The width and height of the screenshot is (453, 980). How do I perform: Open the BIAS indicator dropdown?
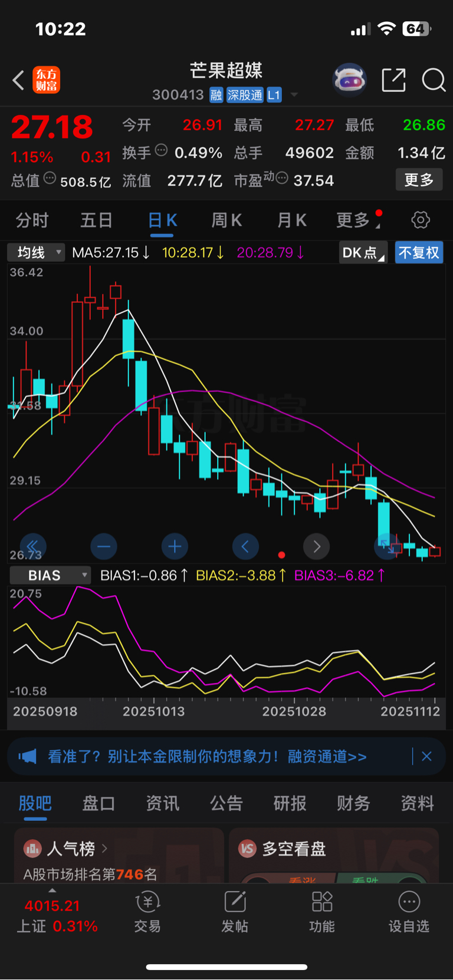[50, 575]
